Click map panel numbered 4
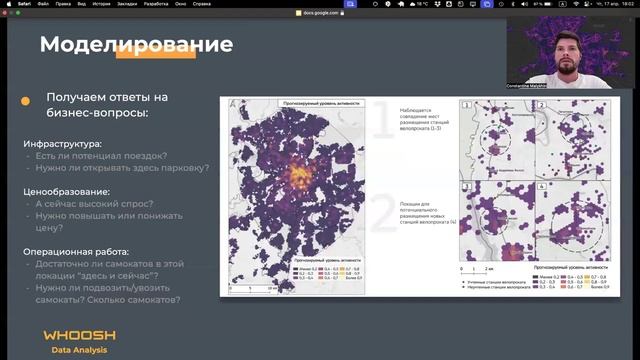This screenshot has width=640, height=360. pyautogui.click(x=573, y=221)
